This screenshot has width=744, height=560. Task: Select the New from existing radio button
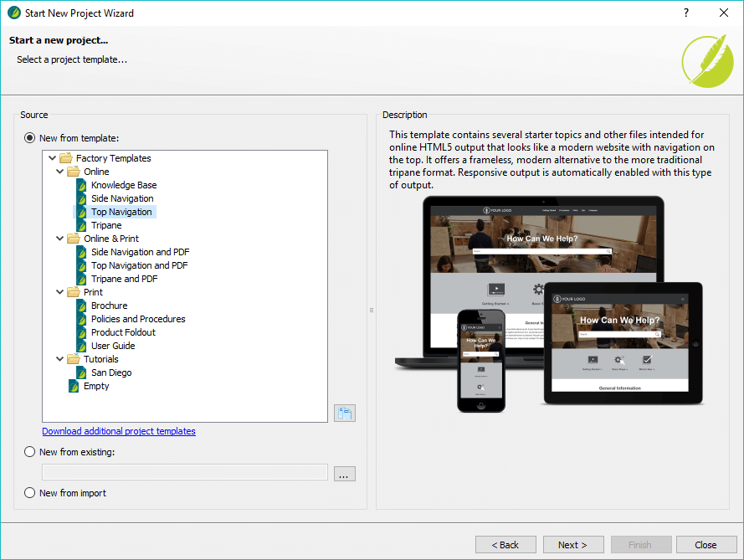[29, 452]
